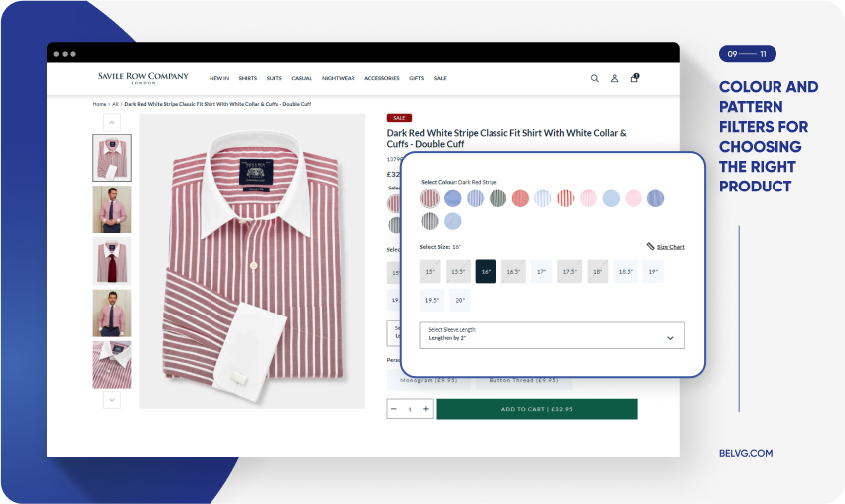The width and height of the screenshot is (845, 504).
Task: Open the ACCESSORIES menu
Action: pos(382,78)
